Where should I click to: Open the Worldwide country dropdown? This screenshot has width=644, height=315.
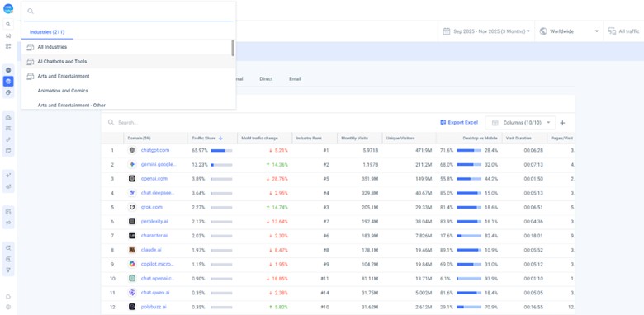(x=569, y=31)
